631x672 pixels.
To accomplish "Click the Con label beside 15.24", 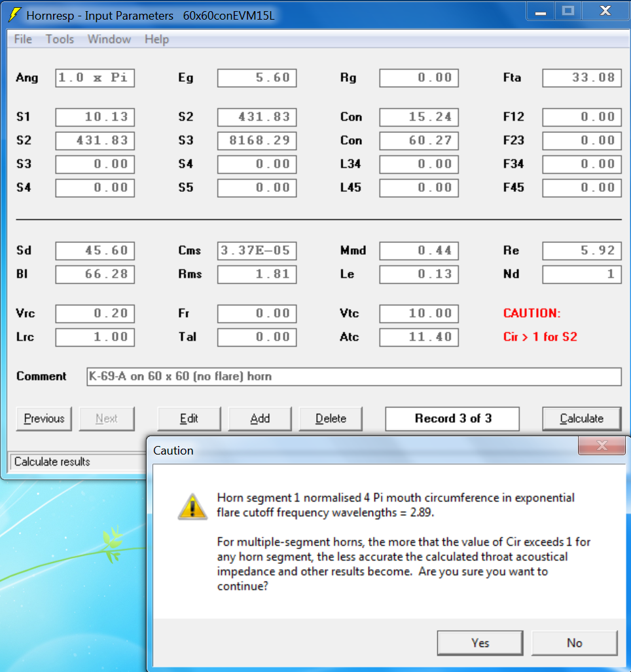I will [351, 117].
